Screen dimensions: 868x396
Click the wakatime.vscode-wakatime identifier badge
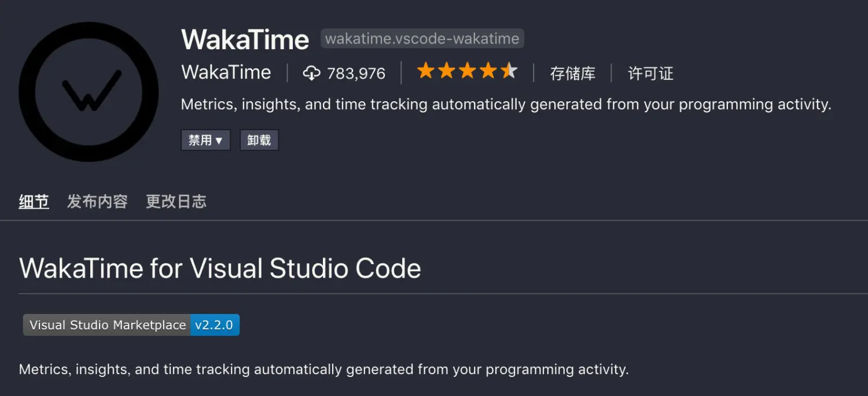pyautogui.click(x=422, y=38)
